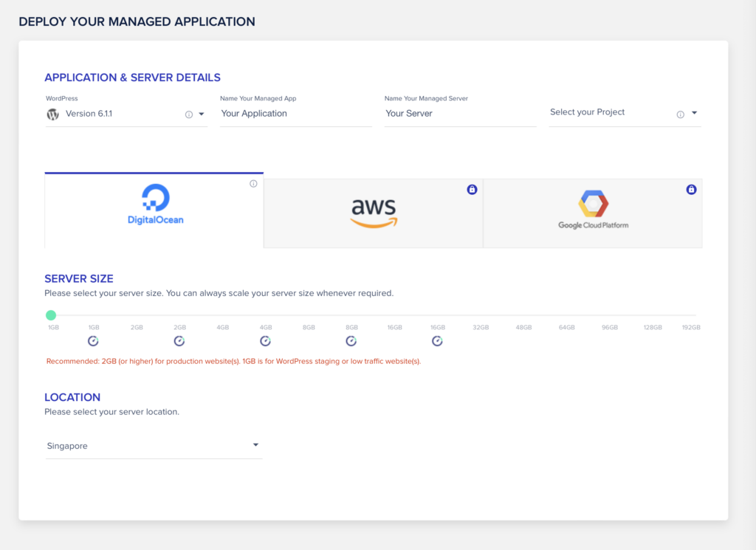Click the lock icon on the AWS card
756x550 pixels.
pyautogui.click(x=472, y=190)
